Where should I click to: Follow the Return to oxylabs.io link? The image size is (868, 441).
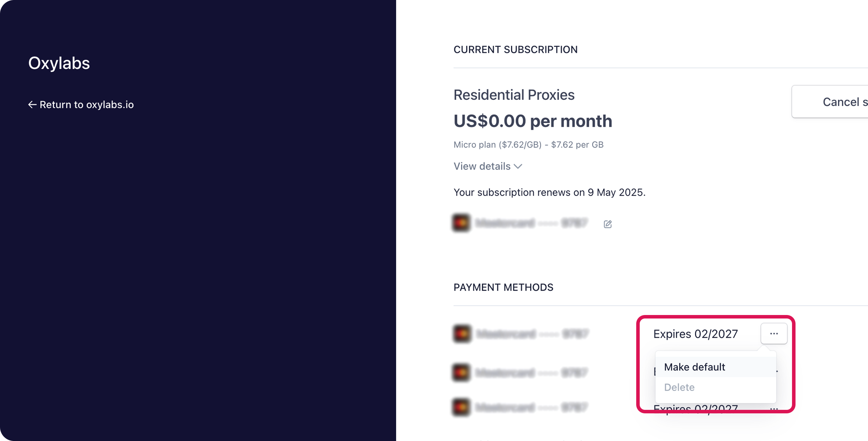pyautogui.click(x=86, y=105)
